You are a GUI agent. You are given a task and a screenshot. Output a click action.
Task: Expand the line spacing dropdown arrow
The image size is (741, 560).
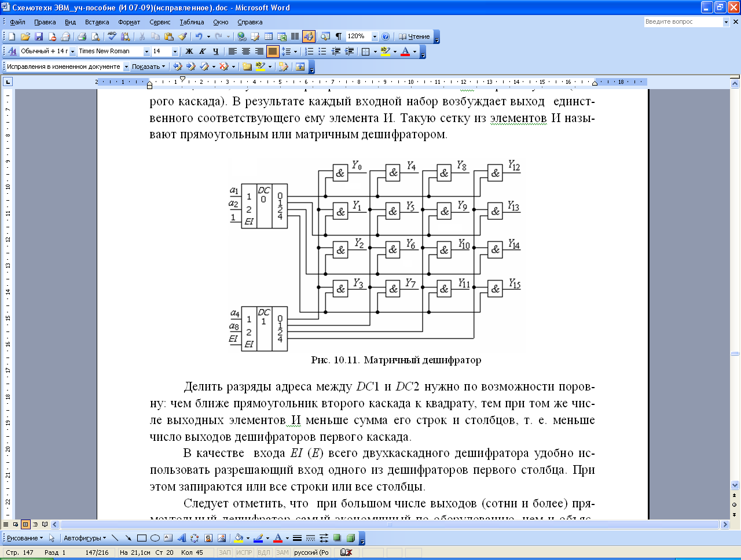click(295, 51)
